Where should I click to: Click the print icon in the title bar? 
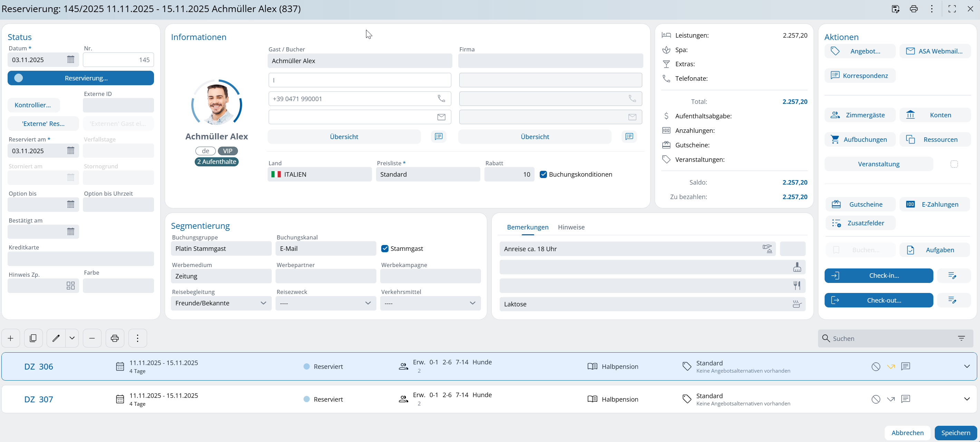pos(913,9)
